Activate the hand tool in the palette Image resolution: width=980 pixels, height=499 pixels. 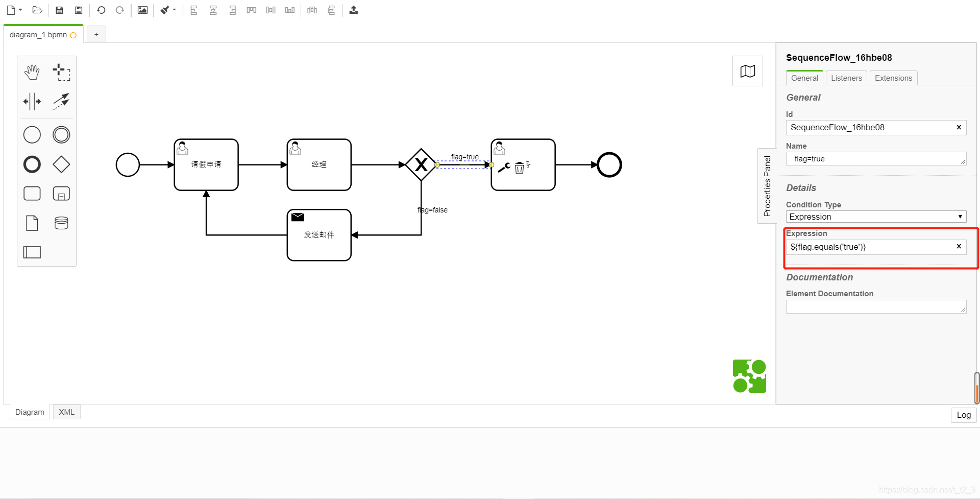coord(32,72)
